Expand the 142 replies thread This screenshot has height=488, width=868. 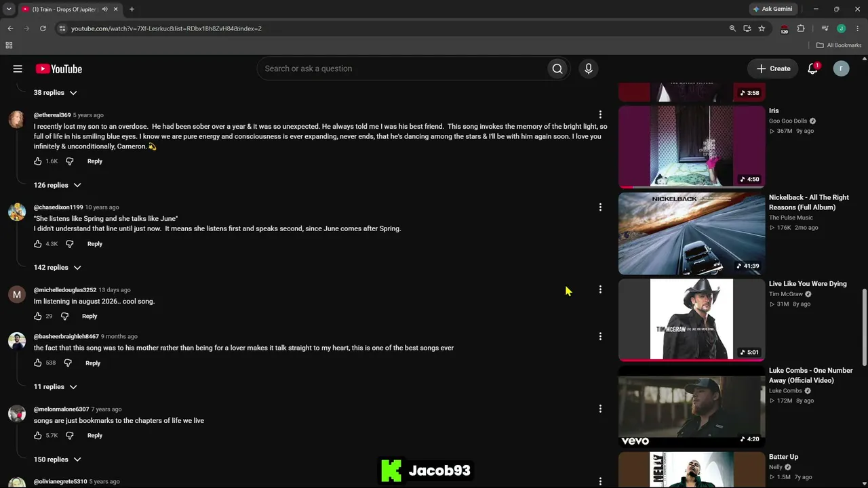pyautogui.click(x=57, y=267)
